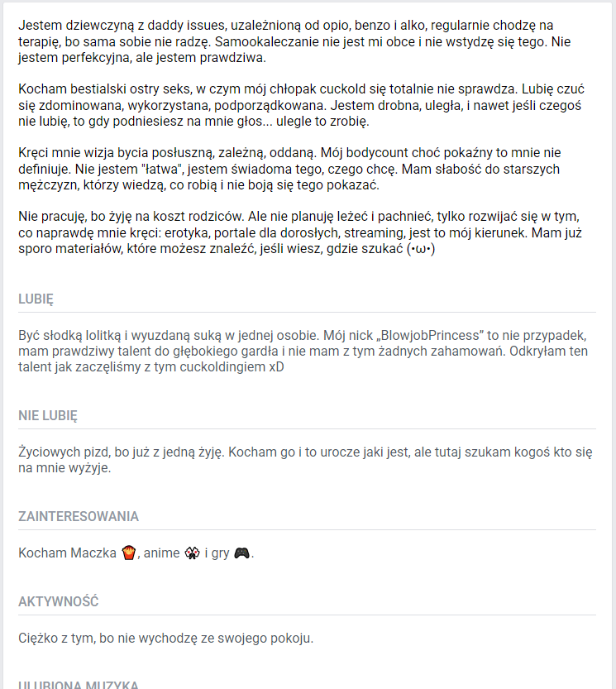Screen dimensions: 616x689
Task: Select the NIE LUBIĘ section heading
Action: (x=48, y=415)
